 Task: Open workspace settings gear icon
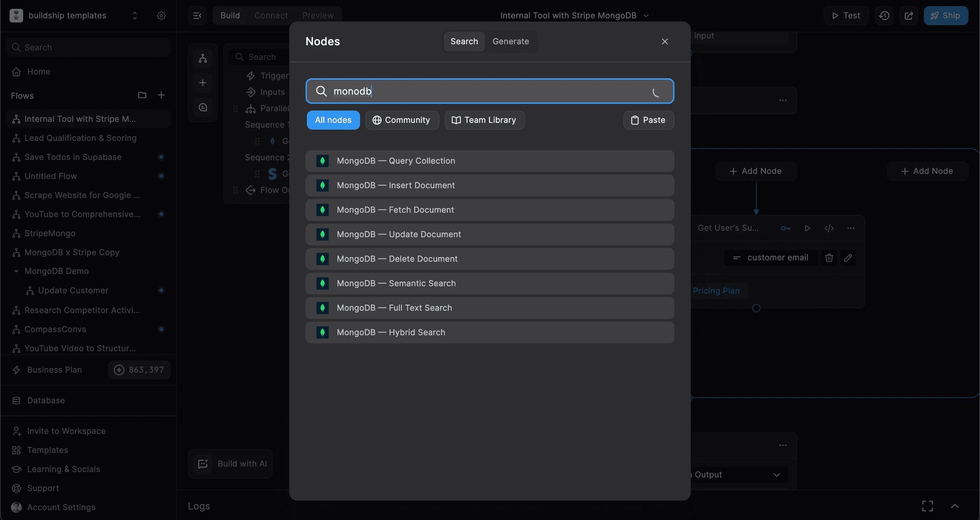[x=161, y=16]
